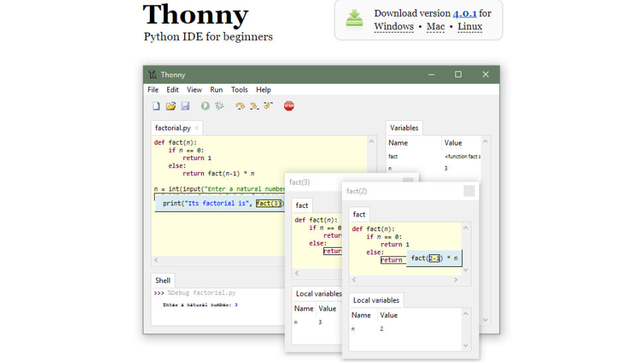The width and height of the screenshot is (644, 362).
Task: Open the Tools menu
Action: (x=240, y=90)
